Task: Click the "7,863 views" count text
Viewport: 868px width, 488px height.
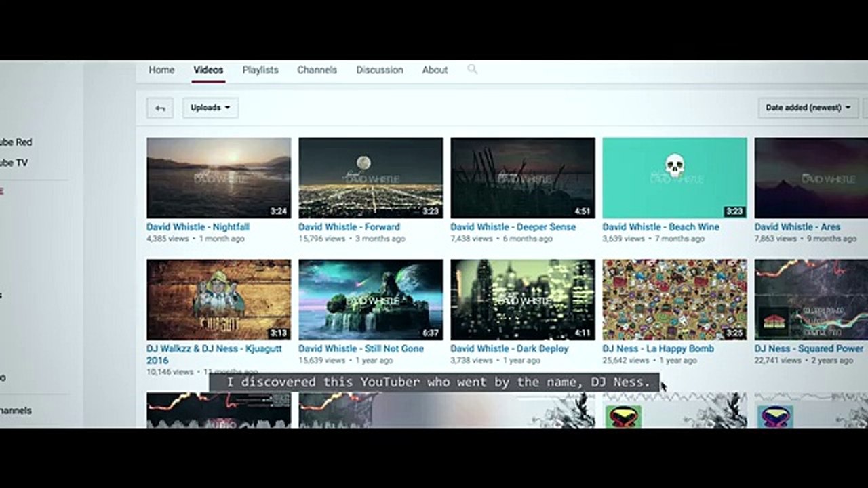Action: 775,239
